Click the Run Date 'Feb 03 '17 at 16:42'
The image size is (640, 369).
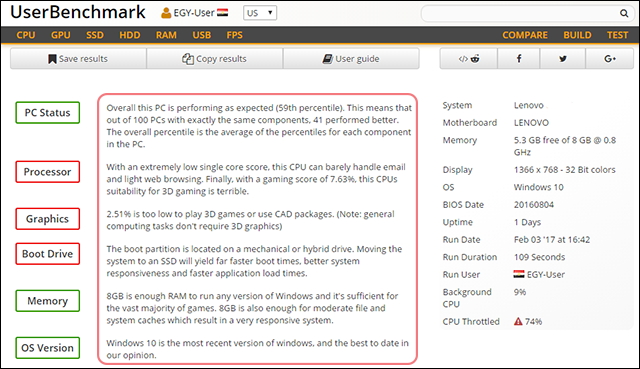pos(552,240)
